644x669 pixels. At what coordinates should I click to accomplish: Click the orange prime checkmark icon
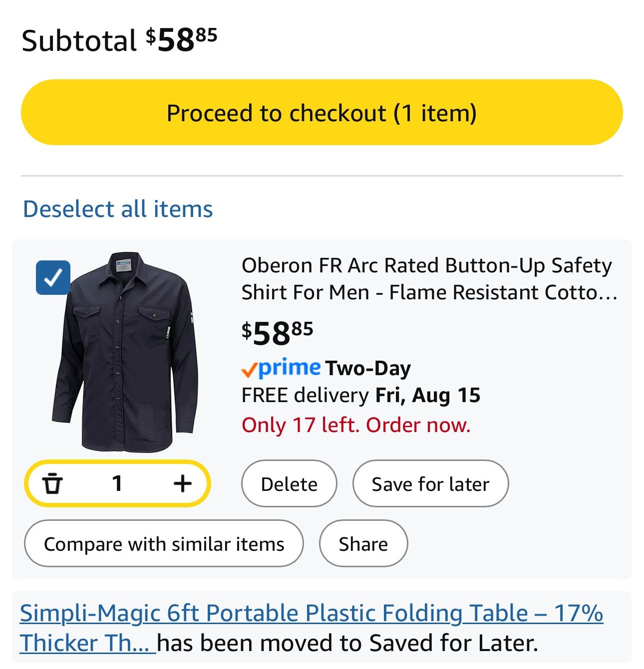coord(249,370)
